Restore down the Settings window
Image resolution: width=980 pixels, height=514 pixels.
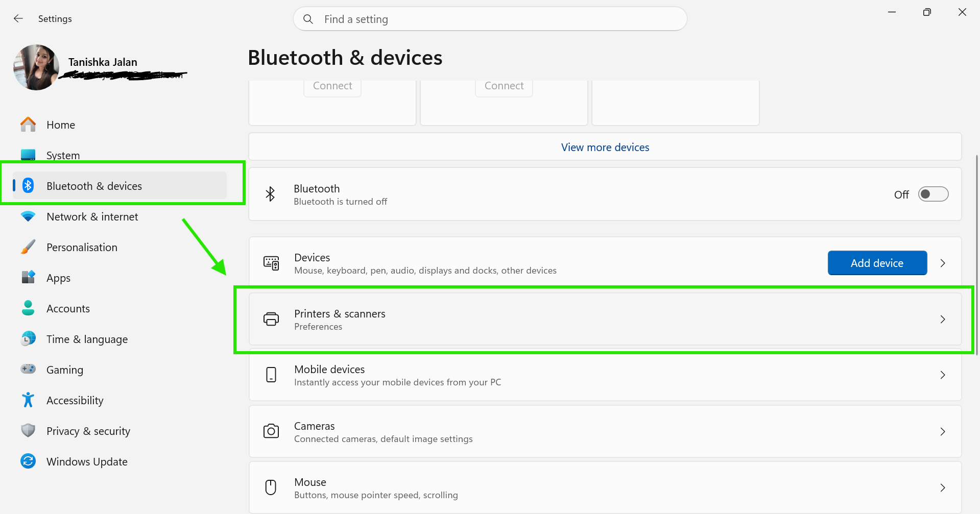point(927,12)
